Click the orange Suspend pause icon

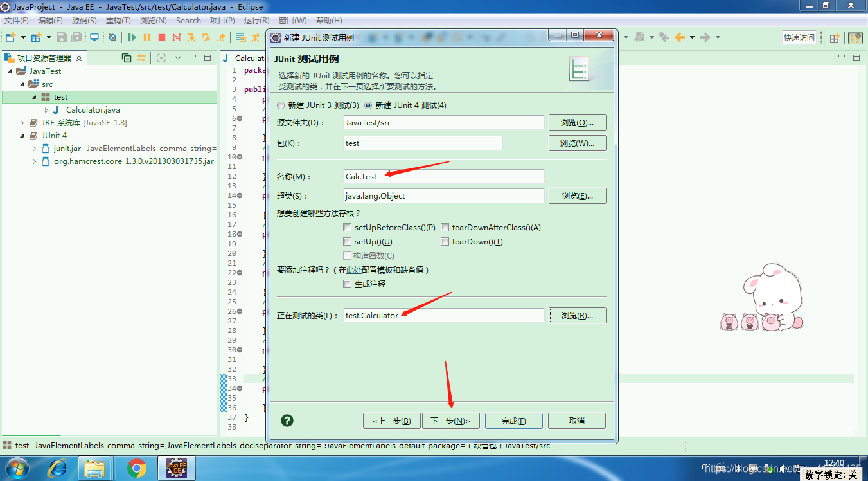click(x=147, y=37)
